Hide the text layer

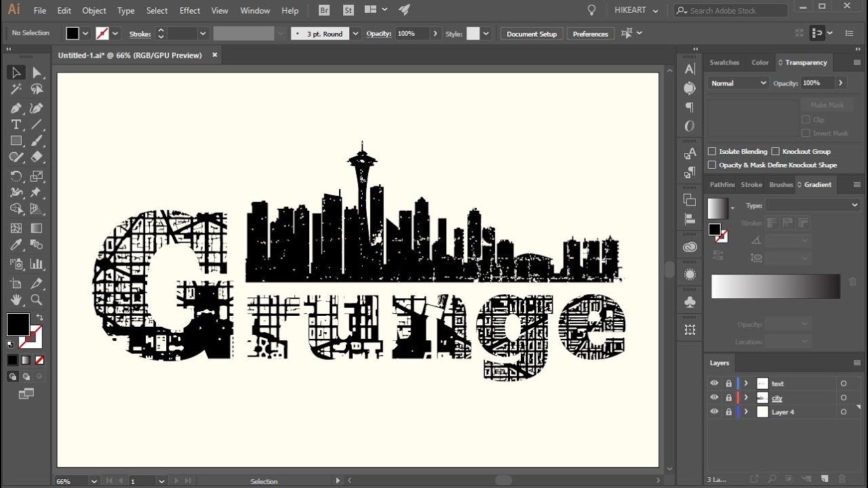[x=714, y=384]
